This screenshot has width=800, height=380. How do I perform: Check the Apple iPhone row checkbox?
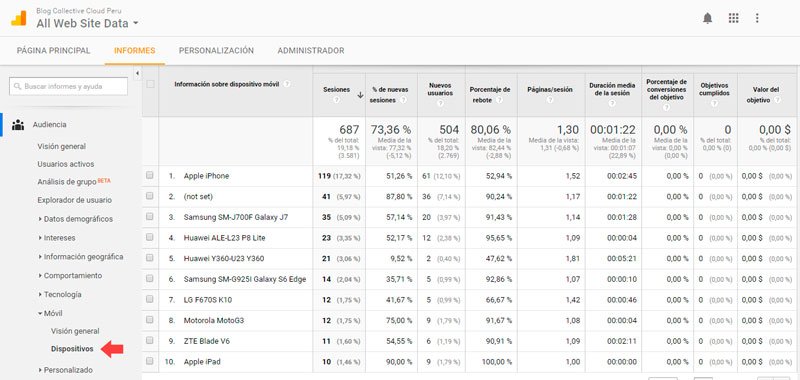click(x=149, y=175)
